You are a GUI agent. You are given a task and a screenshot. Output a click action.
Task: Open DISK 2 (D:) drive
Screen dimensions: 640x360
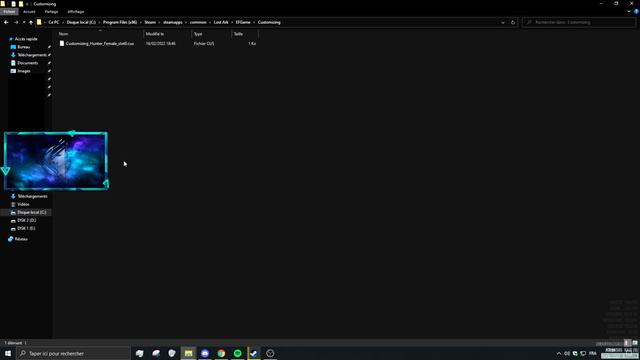(26, 220)
